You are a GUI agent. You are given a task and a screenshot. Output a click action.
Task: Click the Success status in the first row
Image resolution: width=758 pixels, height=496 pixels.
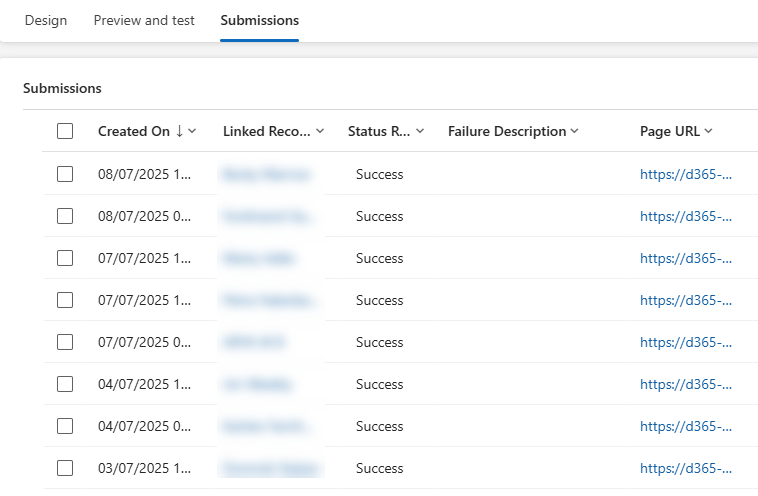click(x=379, y=174)
